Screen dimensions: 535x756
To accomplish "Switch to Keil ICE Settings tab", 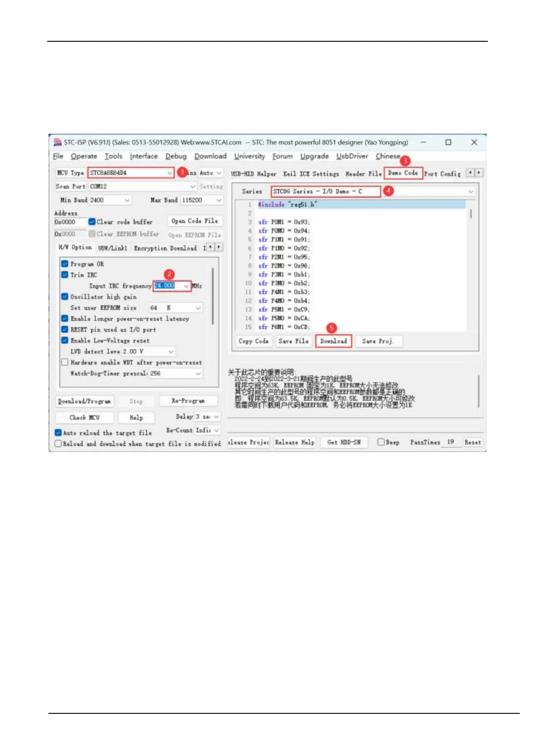I will [311, 174].
